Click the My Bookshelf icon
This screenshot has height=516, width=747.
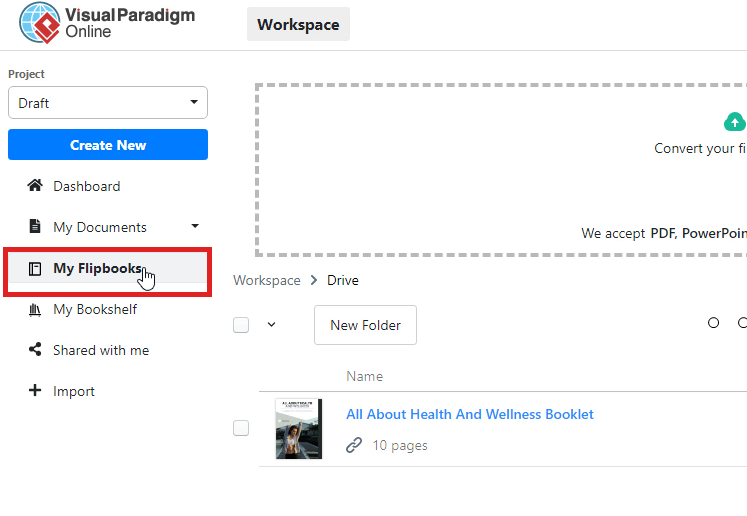[35, 310]
